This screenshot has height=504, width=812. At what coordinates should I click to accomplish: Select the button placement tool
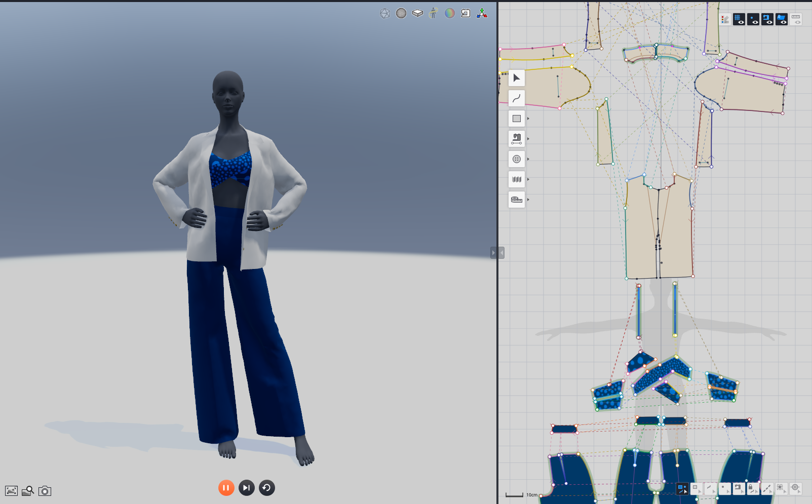point(516,159)
